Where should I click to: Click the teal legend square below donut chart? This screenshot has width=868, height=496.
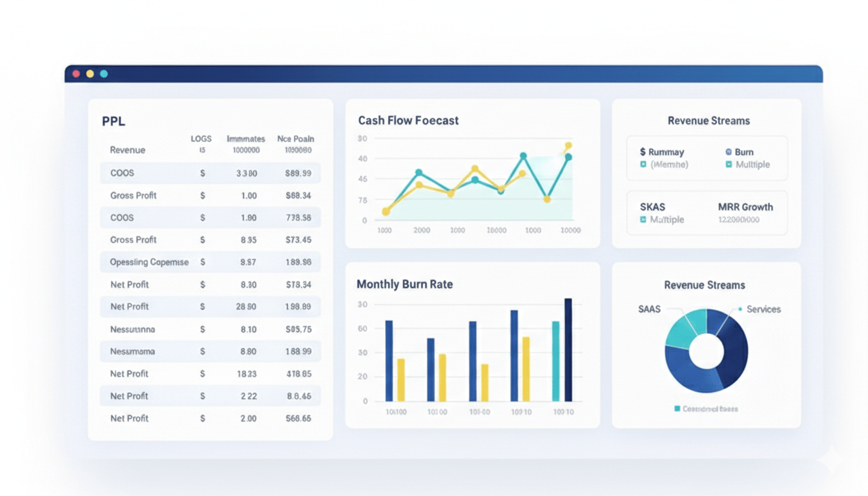pos(677,409)
